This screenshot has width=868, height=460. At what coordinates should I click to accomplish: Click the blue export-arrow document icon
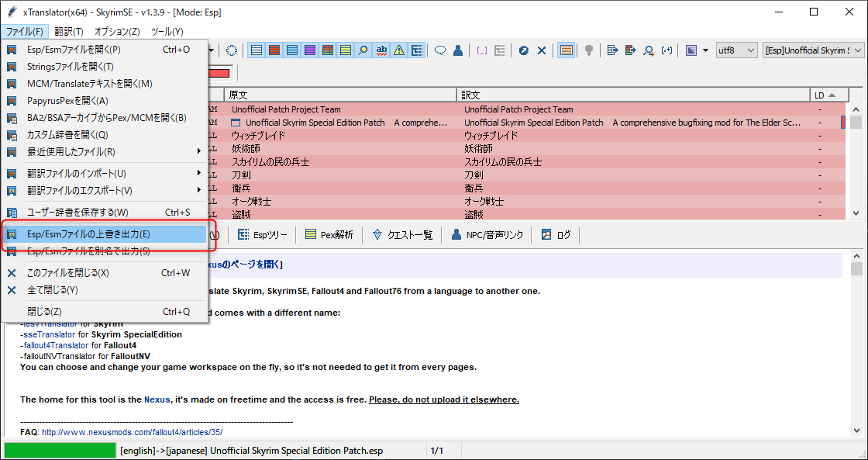coord(612,50)
